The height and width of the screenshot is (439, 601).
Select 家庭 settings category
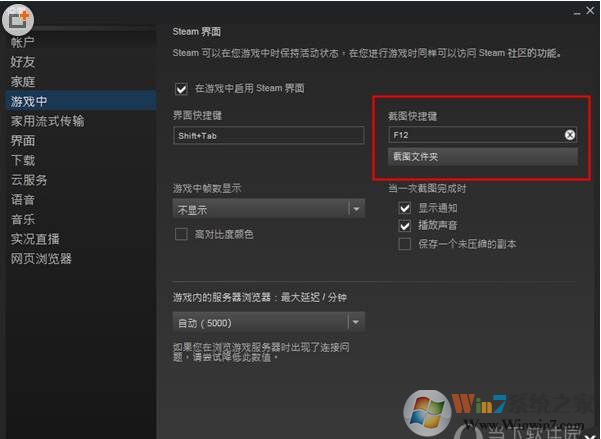[x=23, y=82]
